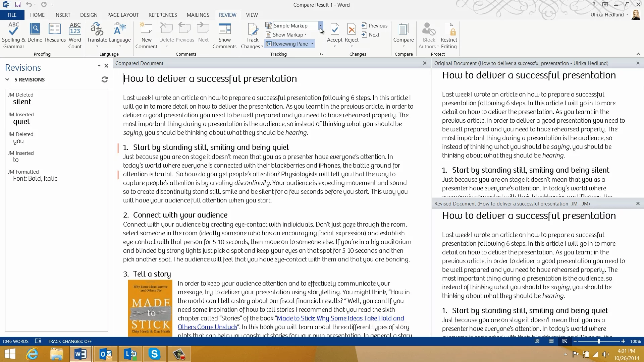Expand the Show Markup menu
Viewport: 644px width, 362px height.
click(x=288, y=35)
